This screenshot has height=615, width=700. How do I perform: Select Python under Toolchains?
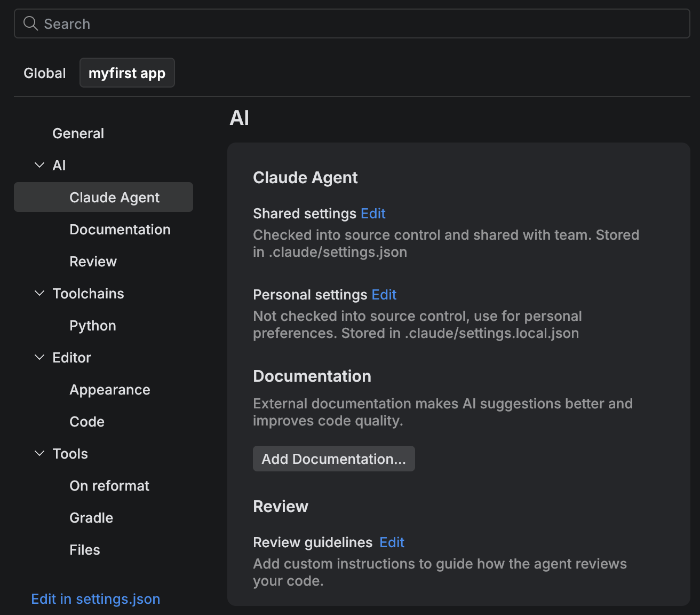coord(92,325)
